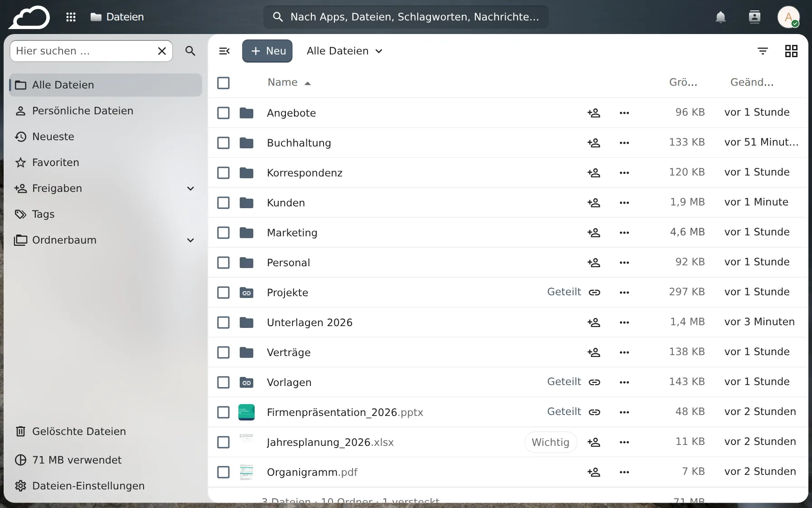Go to Neueste files view

pos(106,137)
